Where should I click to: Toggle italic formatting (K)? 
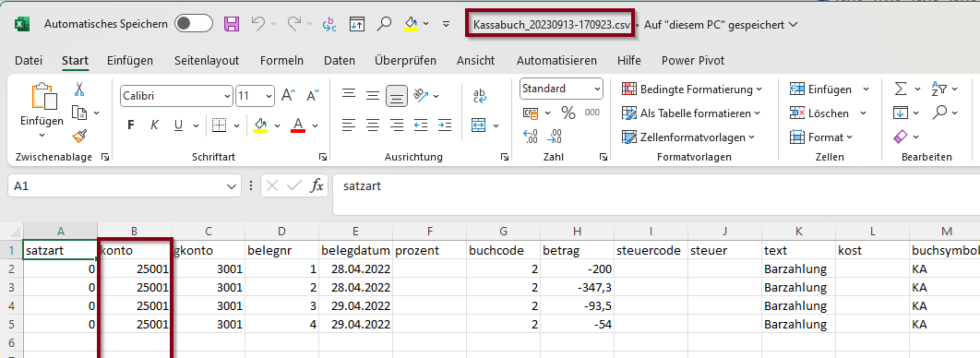[x=154, y=125]
